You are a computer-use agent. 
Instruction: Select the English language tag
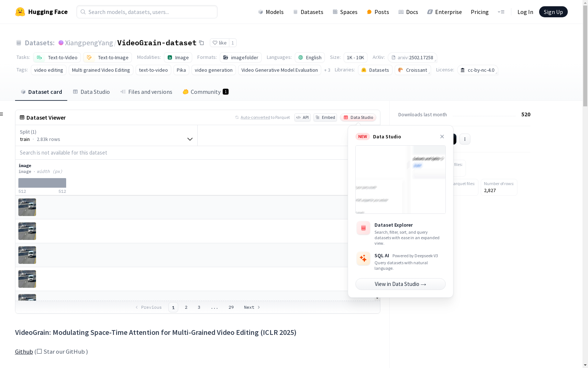tap(310, 57)
